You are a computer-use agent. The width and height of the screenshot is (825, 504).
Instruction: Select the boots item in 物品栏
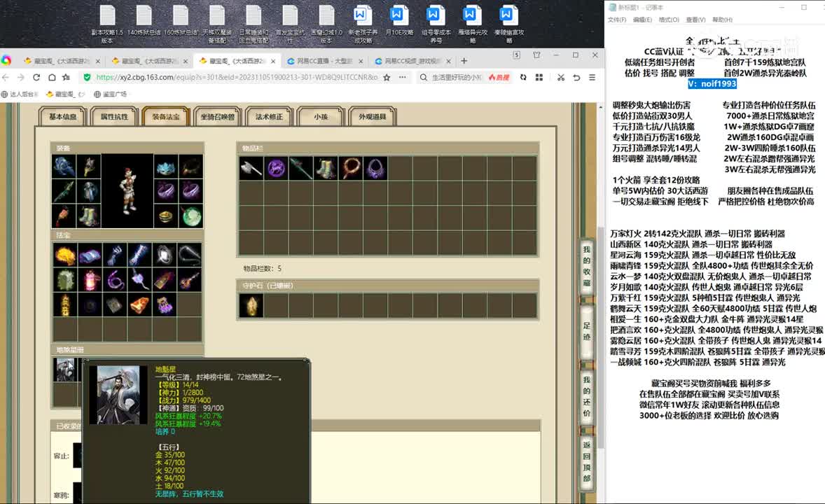(325, 169)
